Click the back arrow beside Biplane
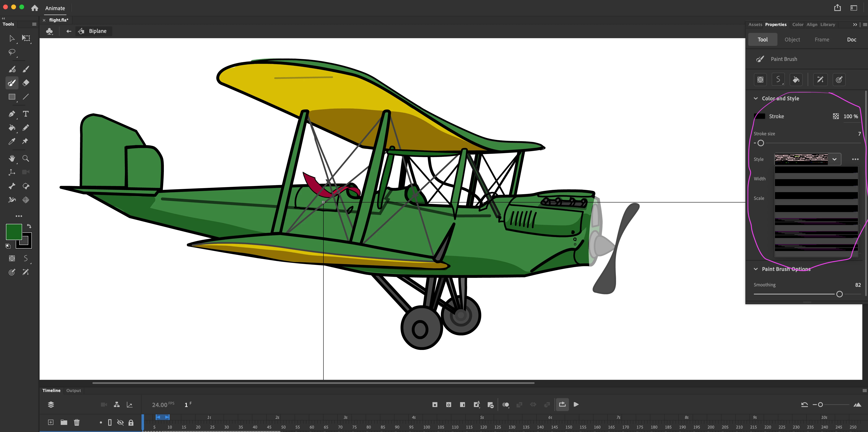868x432 pixels. pyautogui.click(x=69, y=31)
